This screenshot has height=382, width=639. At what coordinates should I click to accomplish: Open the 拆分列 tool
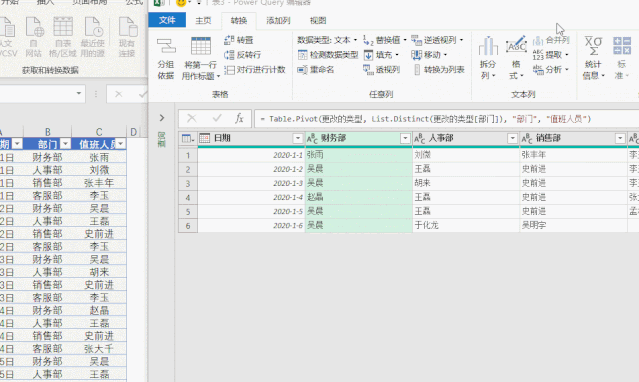tap(488, 58)
